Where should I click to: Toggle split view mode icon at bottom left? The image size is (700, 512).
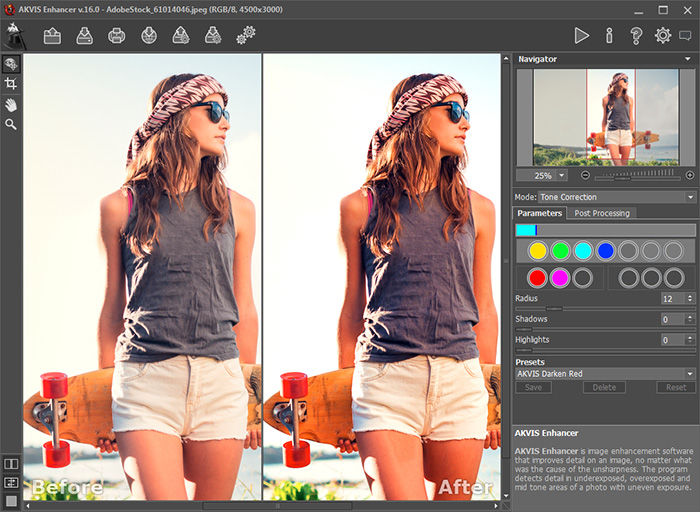(11, 483)
